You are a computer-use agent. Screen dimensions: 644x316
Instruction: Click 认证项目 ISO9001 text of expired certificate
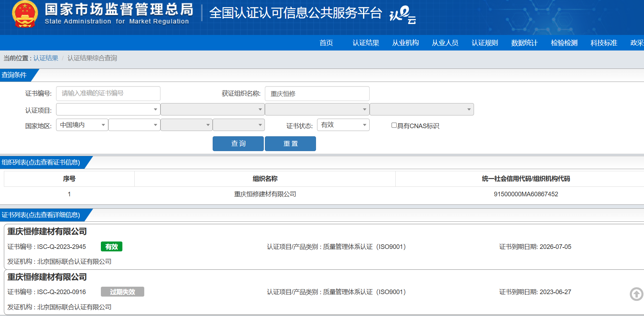pyautogui.click(x=336, y=292)
